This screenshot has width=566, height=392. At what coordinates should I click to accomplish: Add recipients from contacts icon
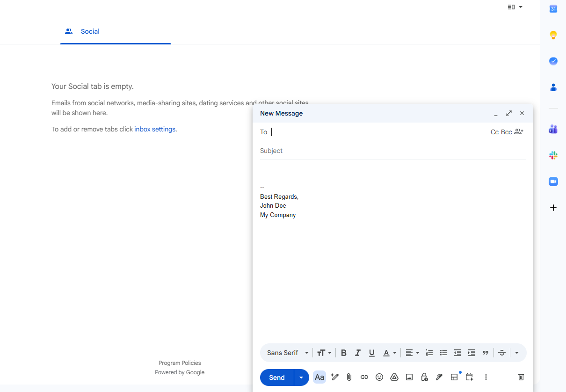[x=519, y=132]
